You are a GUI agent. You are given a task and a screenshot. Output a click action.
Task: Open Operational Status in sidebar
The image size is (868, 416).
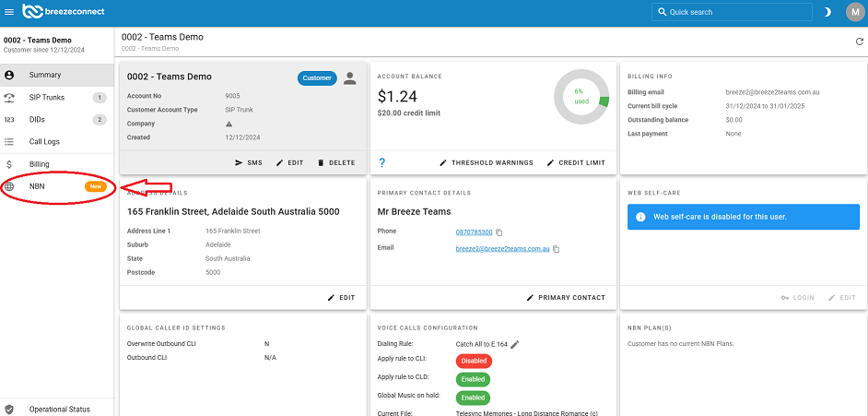(57, 410)
